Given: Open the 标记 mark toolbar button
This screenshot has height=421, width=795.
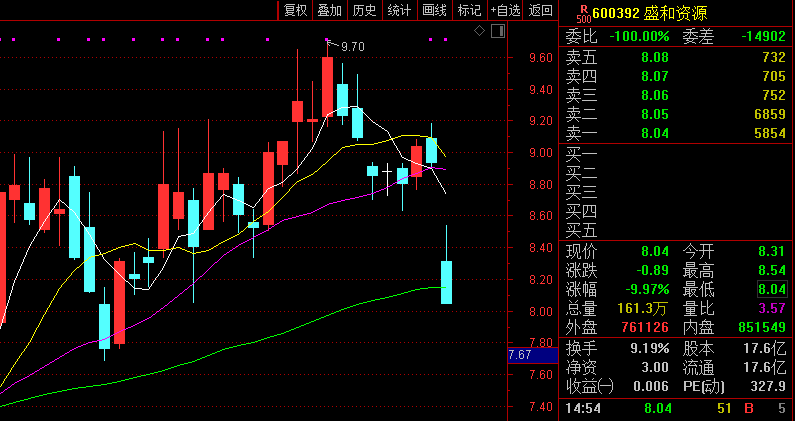Looking at the screenshot, I should click(469, 10).
